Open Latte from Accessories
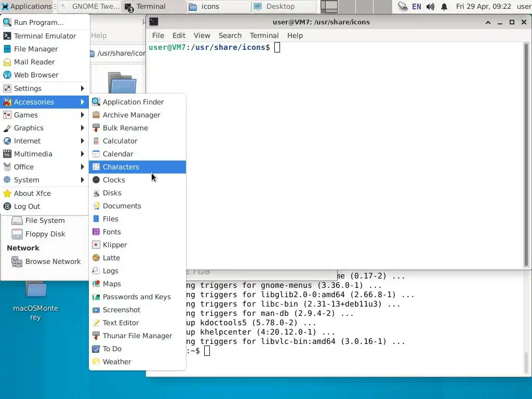532x399 pixels. 137,258
